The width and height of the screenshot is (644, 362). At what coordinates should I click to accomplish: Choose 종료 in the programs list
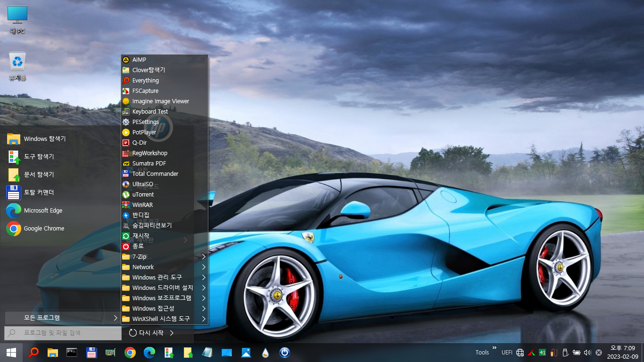[x=164, y=247]
